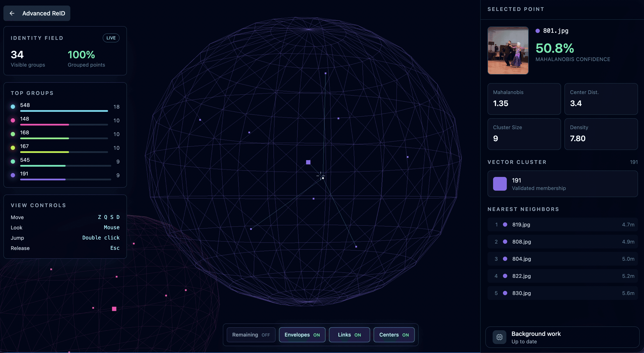Click the group 548 label
This screenshot has height=353, width=644.
click(x=25, y=105)
